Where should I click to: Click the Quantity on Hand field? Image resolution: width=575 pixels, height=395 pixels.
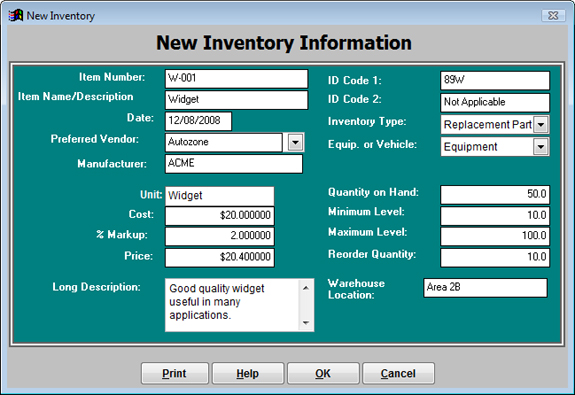pos(495,194)
